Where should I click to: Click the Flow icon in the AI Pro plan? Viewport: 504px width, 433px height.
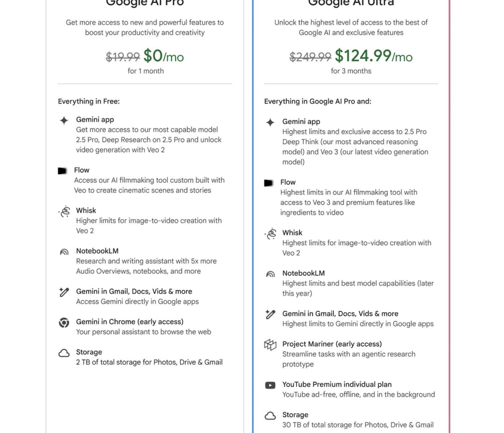[62, 171]
